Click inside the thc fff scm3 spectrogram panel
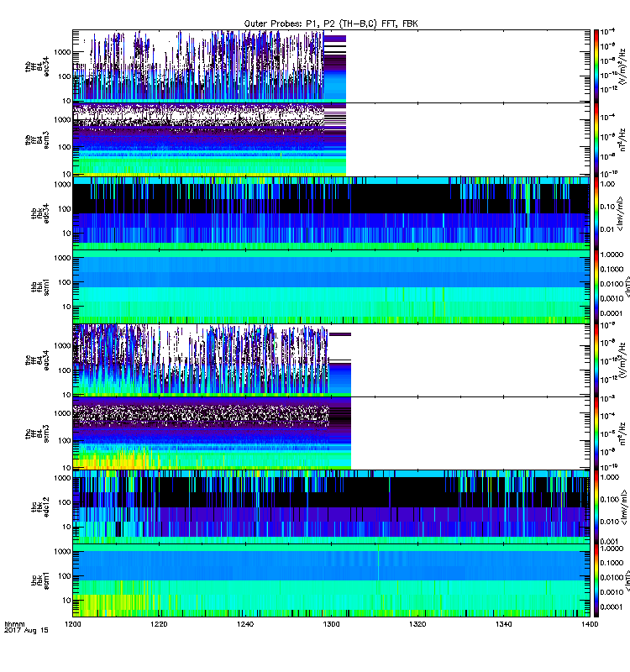 (331, 433)
